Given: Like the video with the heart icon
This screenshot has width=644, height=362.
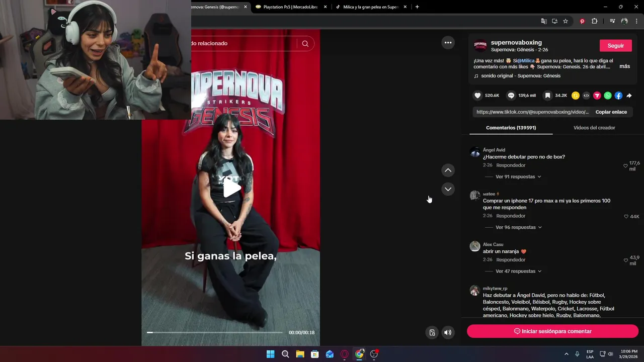Looking at the screenshot, I should point(478,96).
